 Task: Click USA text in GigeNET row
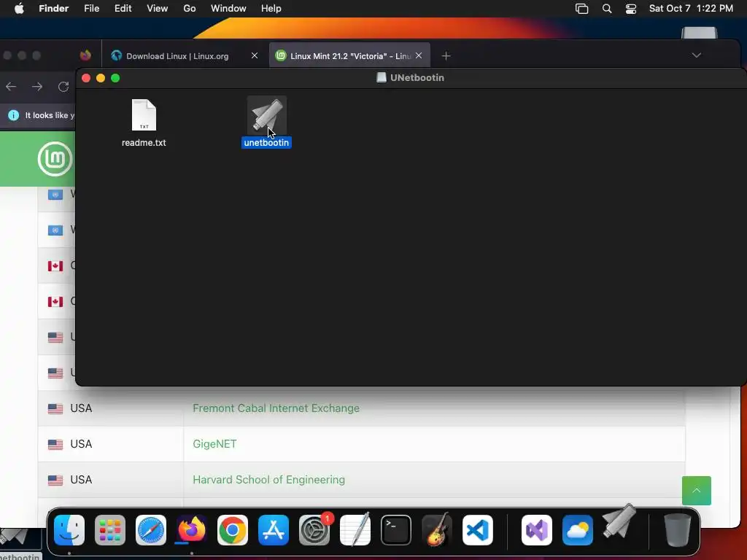tap(81, 444)
